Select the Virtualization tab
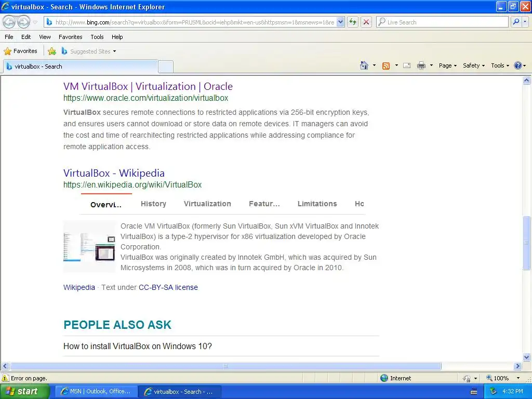Screen dimensions: 532x399 tap(207, 204)
